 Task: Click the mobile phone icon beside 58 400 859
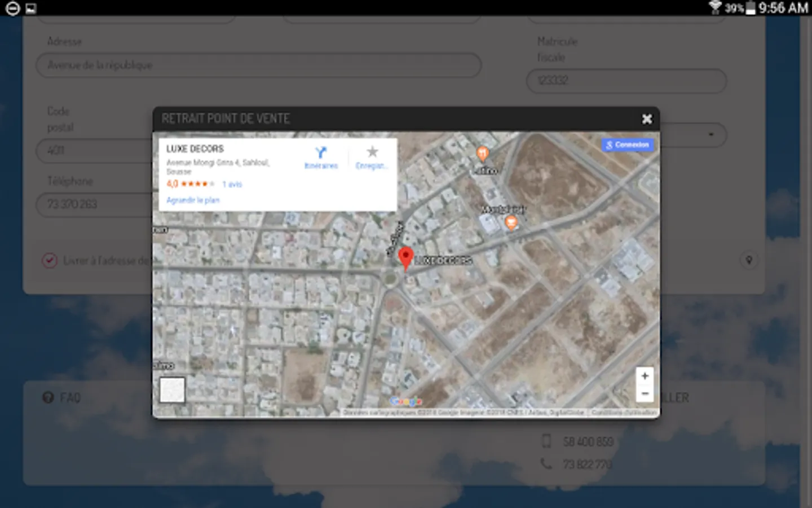[x=546, y=441]
